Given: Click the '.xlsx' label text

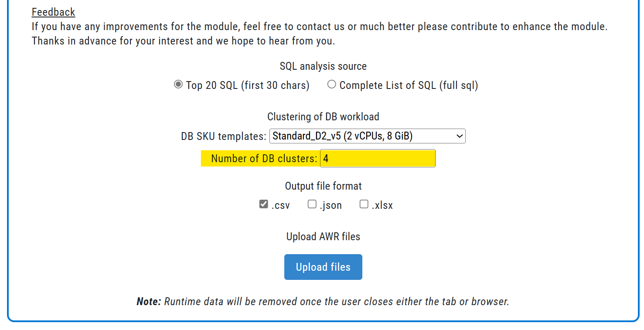Looking at the screenshot, I should [x=382, y=205].
